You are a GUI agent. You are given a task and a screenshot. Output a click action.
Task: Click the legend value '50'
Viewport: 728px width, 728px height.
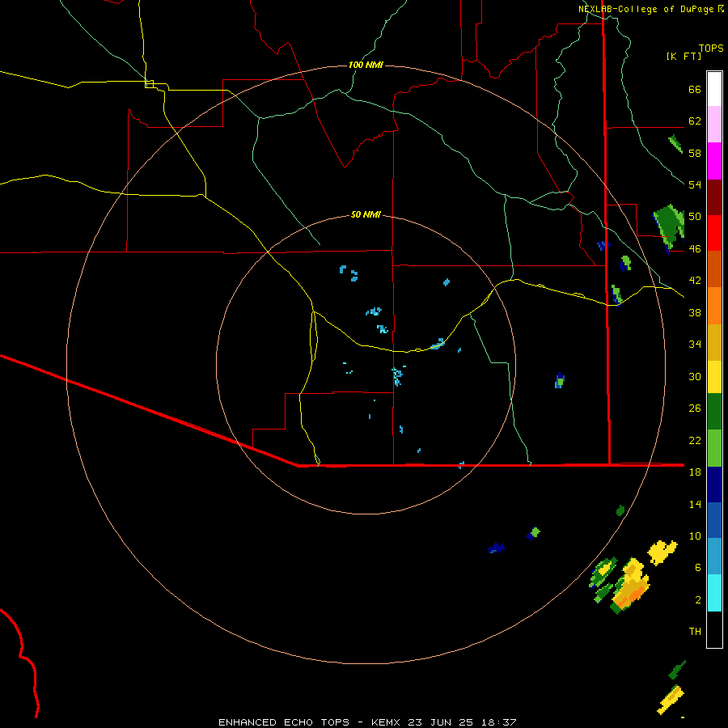click(x=695, y=216)
